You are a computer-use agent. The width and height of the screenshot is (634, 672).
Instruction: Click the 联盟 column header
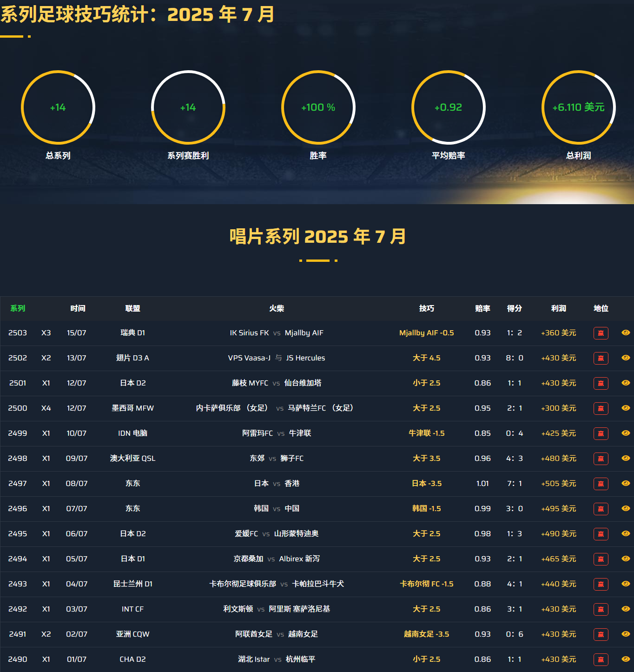132,308
